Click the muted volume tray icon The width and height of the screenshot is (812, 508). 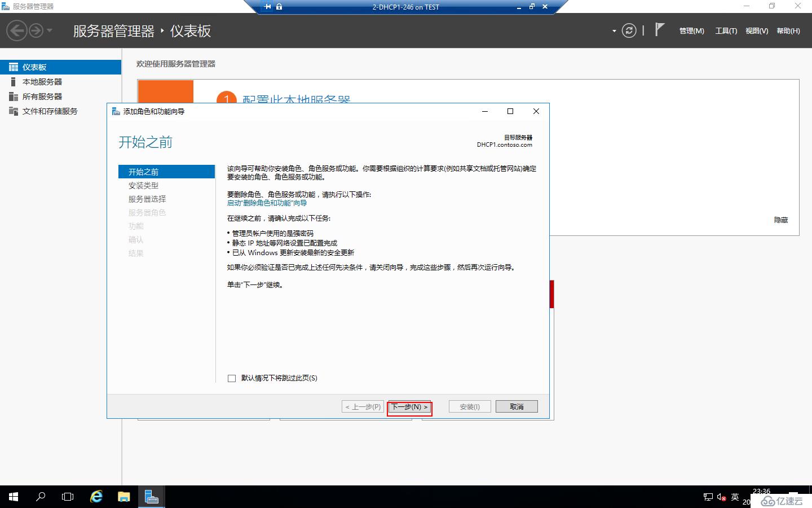pyautogui.click(x=721, y=497)
